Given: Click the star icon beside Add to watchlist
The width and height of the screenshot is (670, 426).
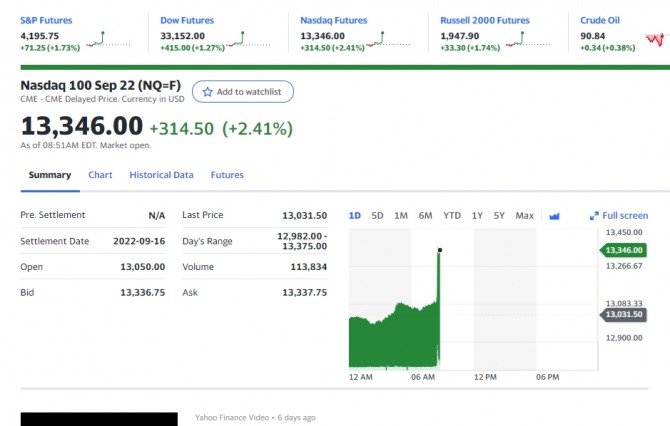Looking at the screenshot, I should 208,92.
